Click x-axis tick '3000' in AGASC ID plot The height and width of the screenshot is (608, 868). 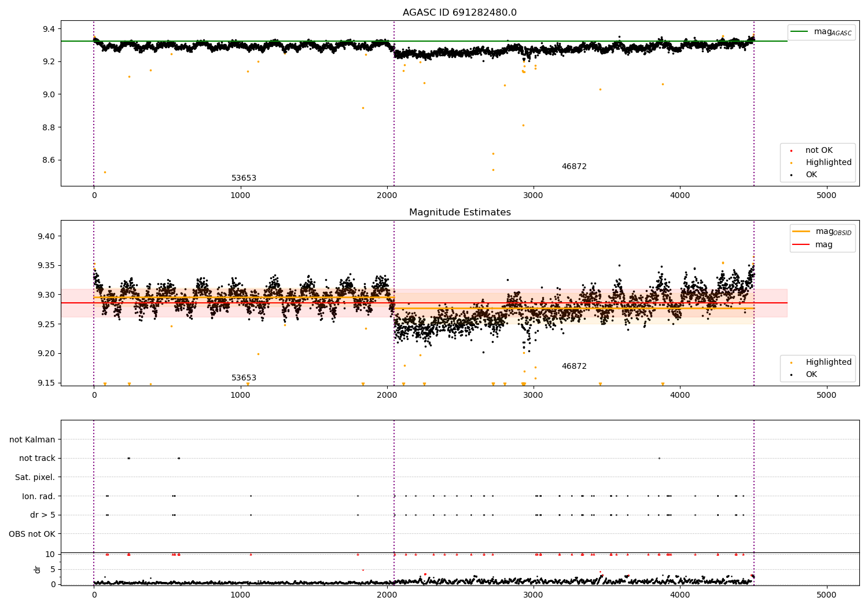point(533,196)
